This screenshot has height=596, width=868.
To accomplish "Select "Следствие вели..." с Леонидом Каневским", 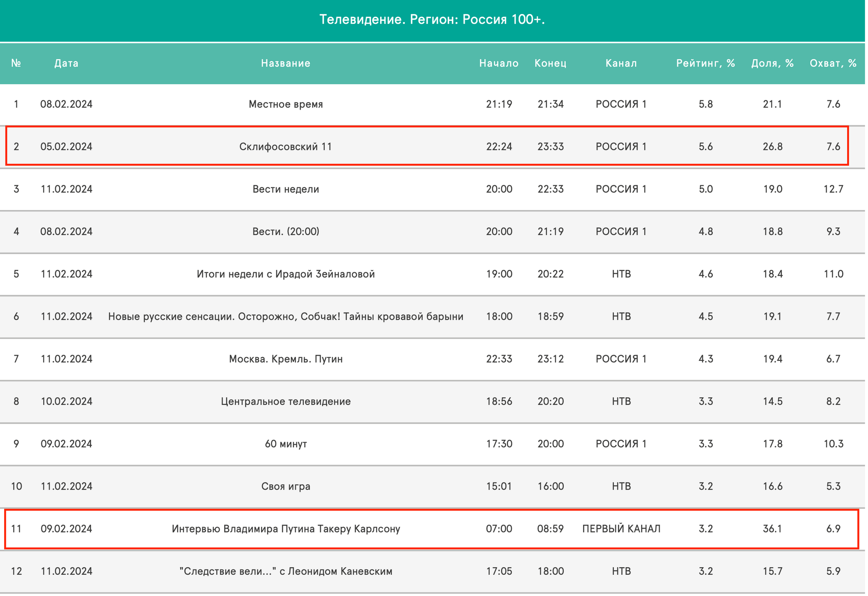I will point(286,571).
